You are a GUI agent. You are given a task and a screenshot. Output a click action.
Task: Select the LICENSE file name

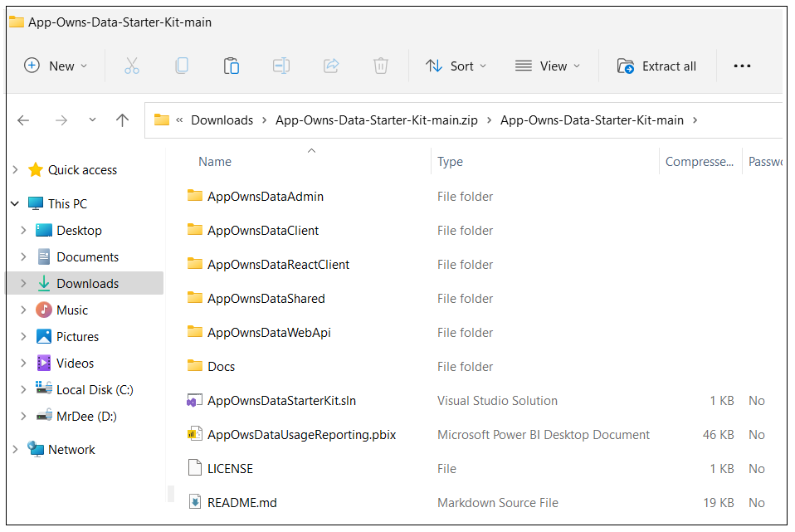click(x=230, y=469)
